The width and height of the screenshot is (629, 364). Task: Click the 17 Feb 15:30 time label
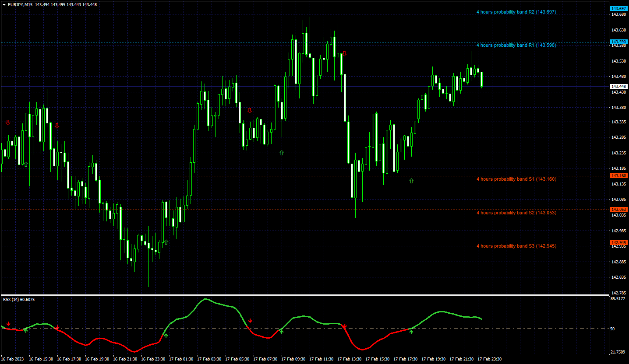(x=378, y=359)
